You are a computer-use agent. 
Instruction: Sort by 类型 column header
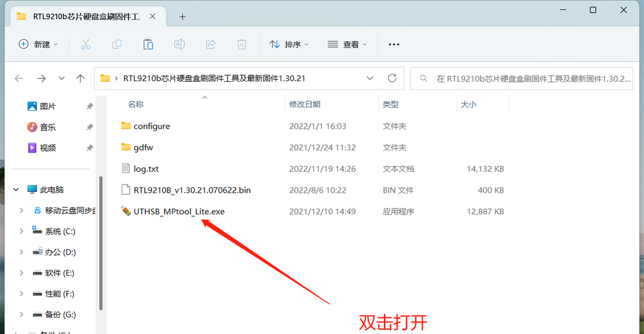click(x=391, y=104)
